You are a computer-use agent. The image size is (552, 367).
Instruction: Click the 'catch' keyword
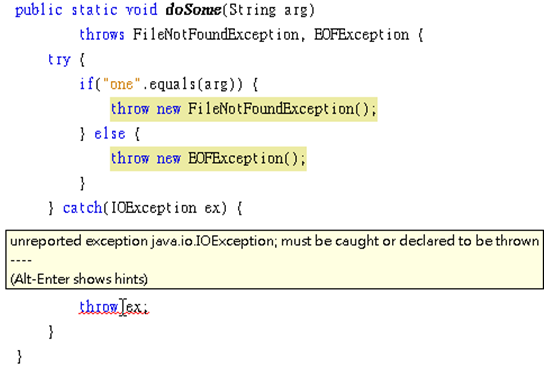coord(82,208)
